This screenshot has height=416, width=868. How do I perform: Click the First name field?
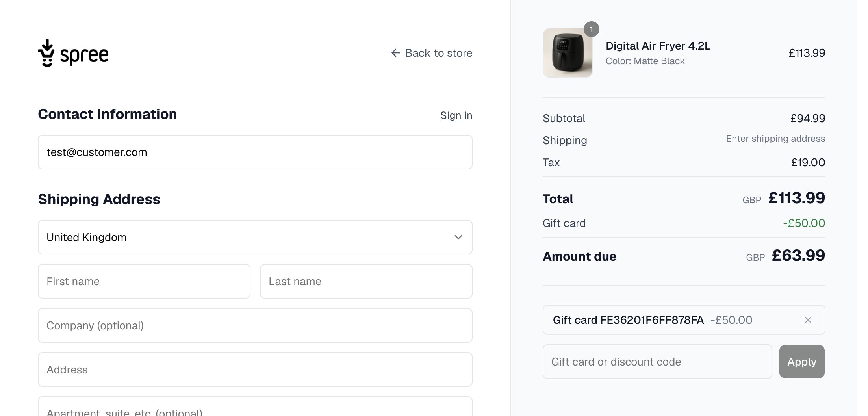pos(144,281)
